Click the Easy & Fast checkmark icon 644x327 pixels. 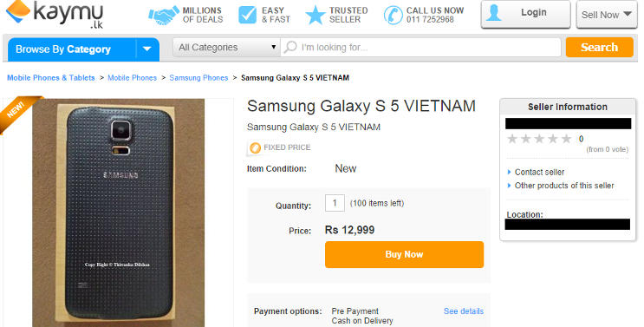tap(247, 16)
